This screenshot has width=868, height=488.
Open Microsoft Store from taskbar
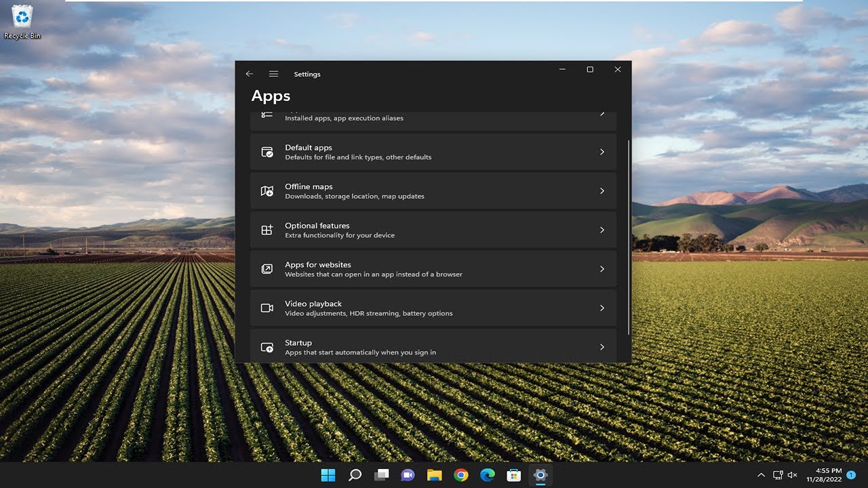click(x=514, y=475)
